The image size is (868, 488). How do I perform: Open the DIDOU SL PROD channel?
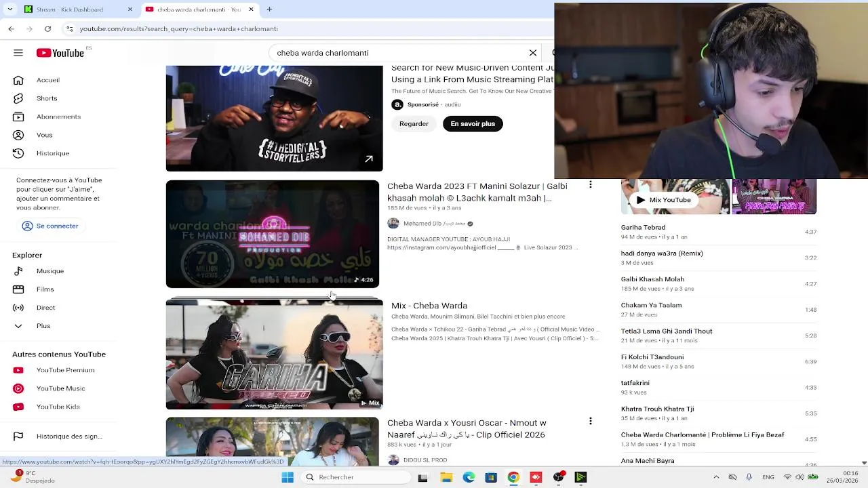tap(425, 460)
